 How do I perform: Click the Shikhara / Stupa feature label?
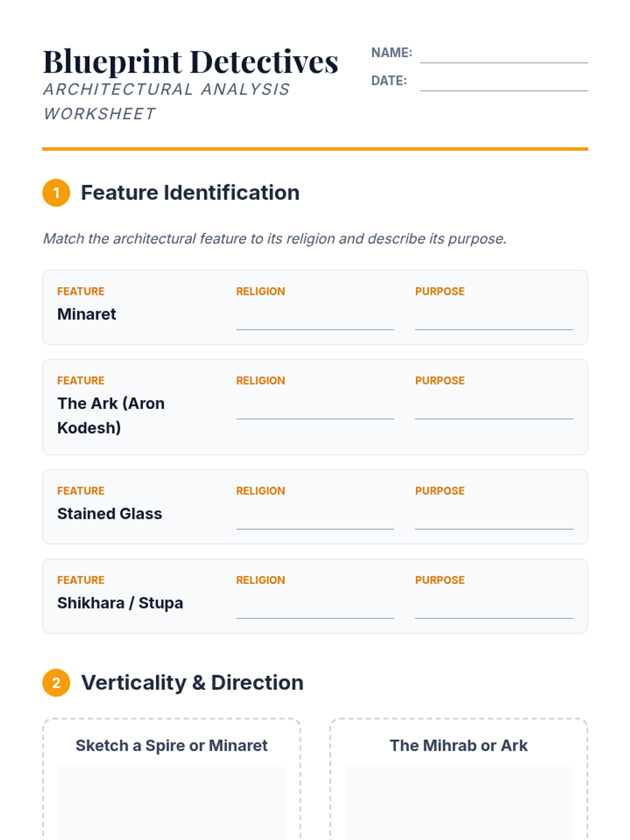coord(120,603)
